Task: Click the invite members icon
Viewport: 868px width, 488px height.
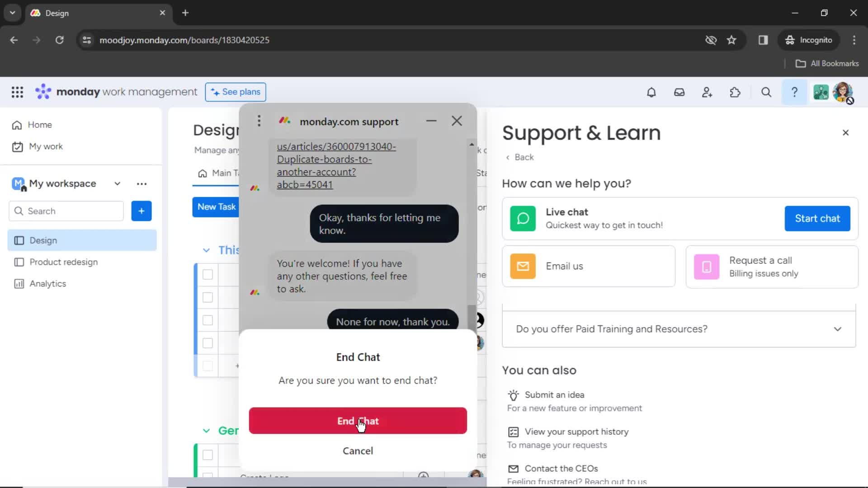Action: coord(707,92)
